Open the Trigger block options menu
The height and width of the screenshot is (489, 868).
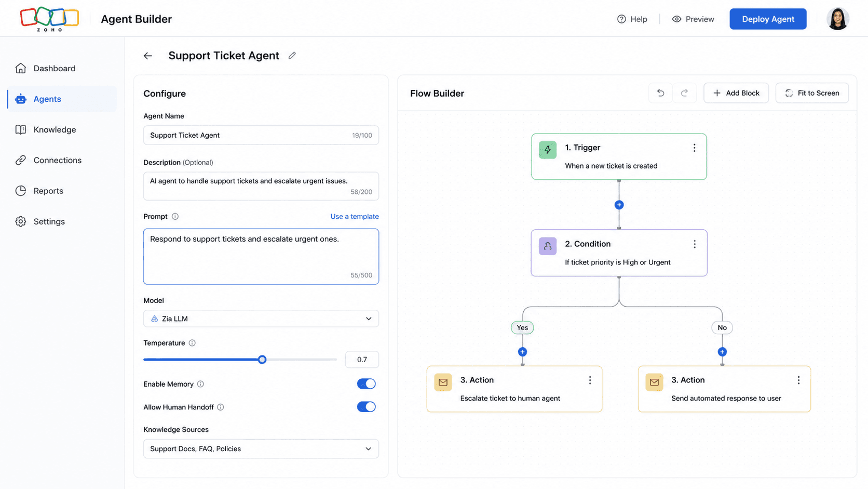click(694, 148)
